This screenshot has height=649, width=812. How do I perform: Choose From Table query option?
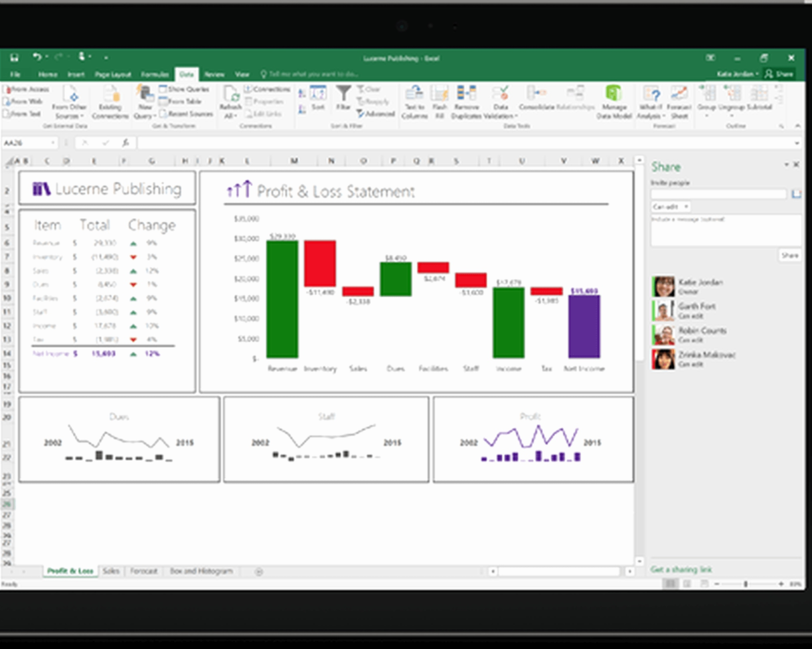tap(180, 101)
